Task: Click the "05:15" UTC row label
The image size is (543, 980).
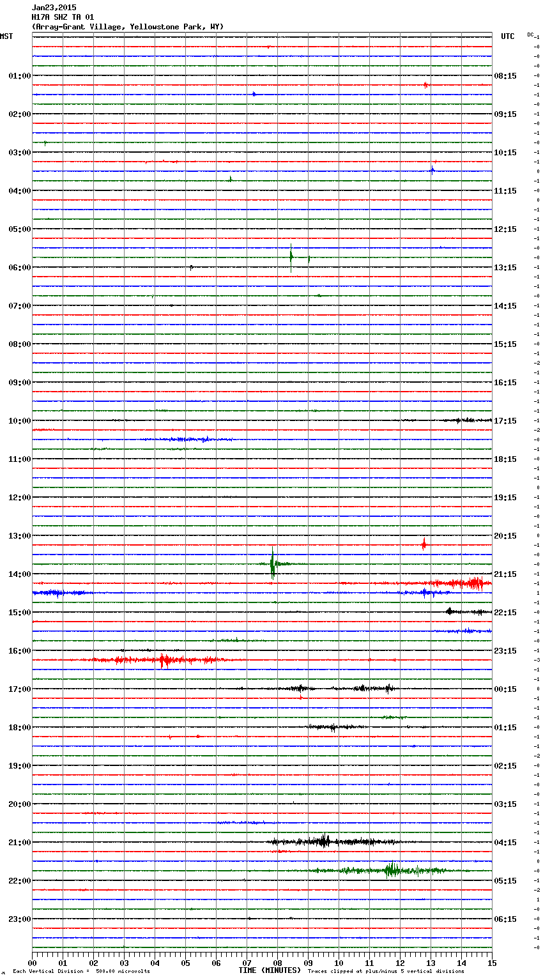Action: [505, 881]
